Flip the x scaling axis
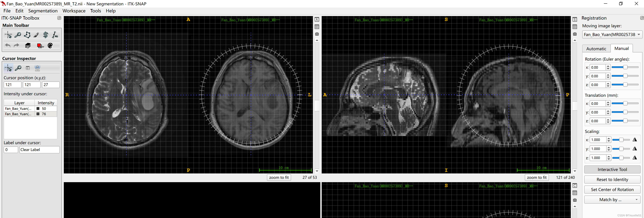 pyautogui.click(x=634, y=140)
